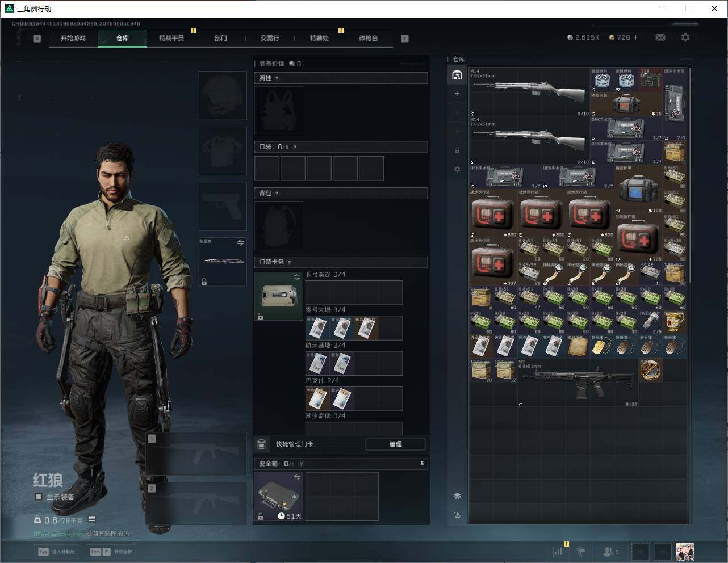
Task: Click the 巴克什: 2/4 keycard label
Action: point(322,381)
